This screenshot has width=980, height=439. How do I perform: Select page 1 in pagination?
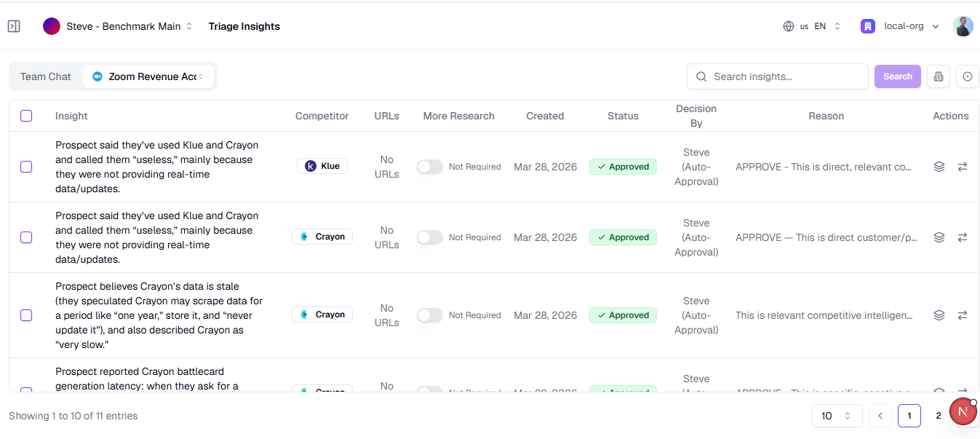[x=909, y=416]
